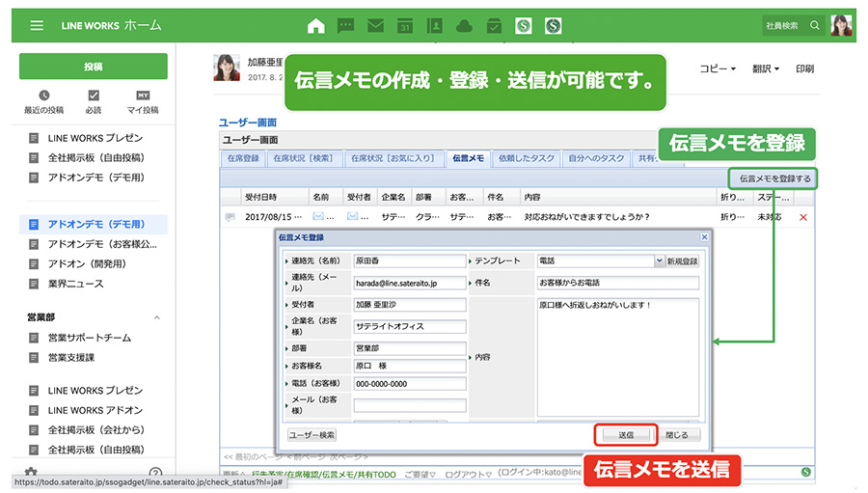
Task: Collapse the 営業部 section
Action: pos(156,317)
